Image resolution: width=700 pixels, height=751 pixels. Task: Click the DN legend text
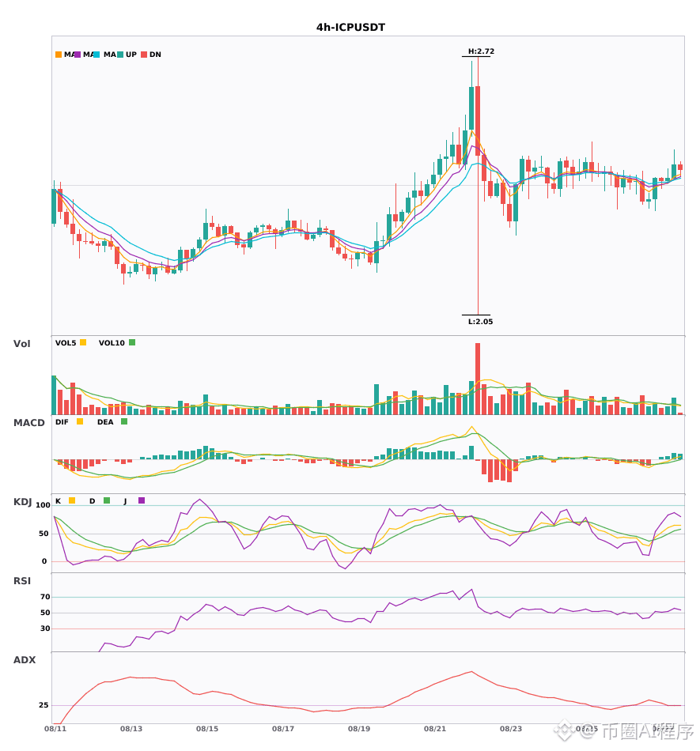pos(155,55)
